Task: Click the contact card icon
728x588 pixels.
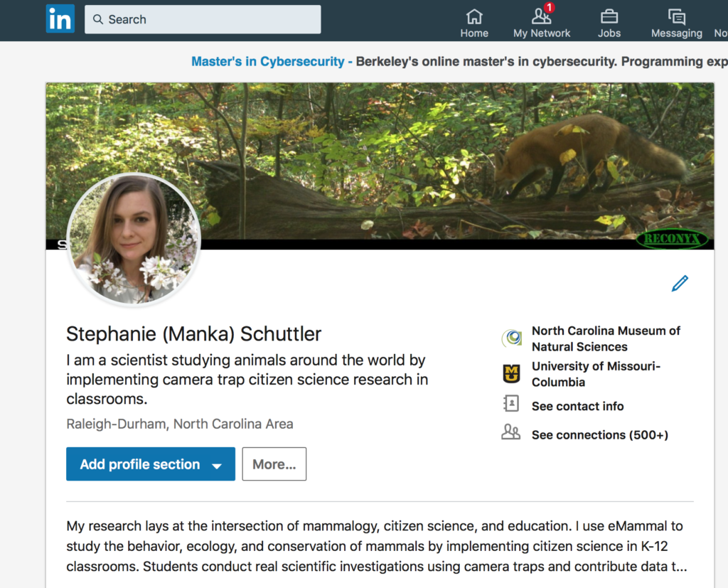Action: [x=511, y=404]
